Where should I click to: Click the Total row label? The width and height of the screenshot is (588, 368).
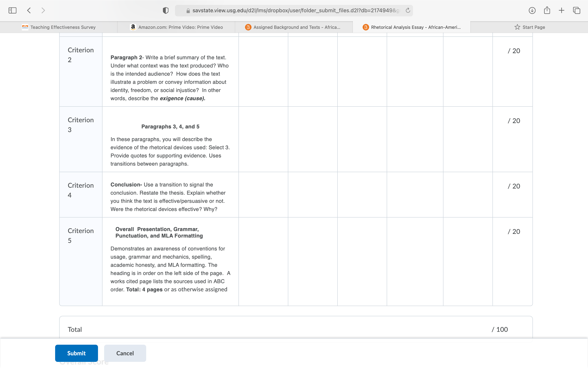click(x=75, y=329)
